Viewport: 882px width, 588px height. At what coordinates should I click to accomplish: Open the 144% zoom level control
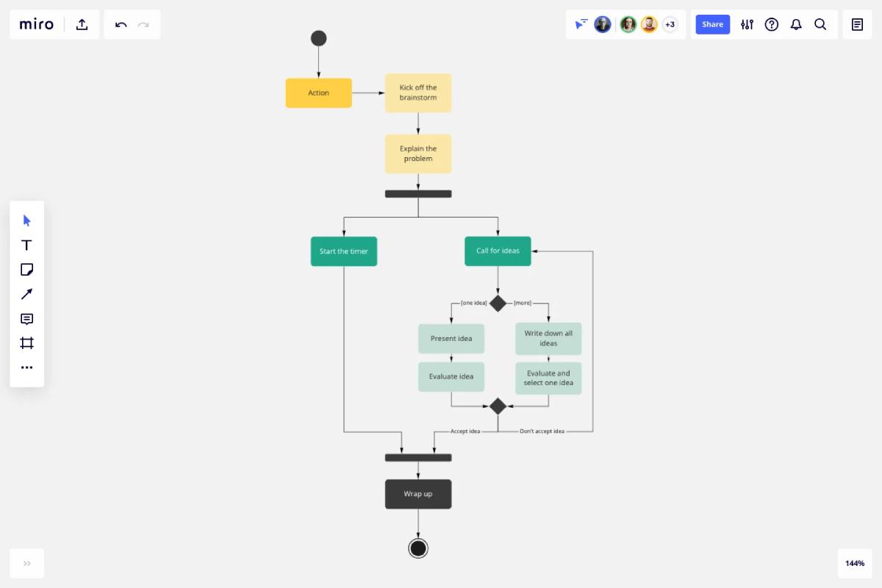point(855,564)
